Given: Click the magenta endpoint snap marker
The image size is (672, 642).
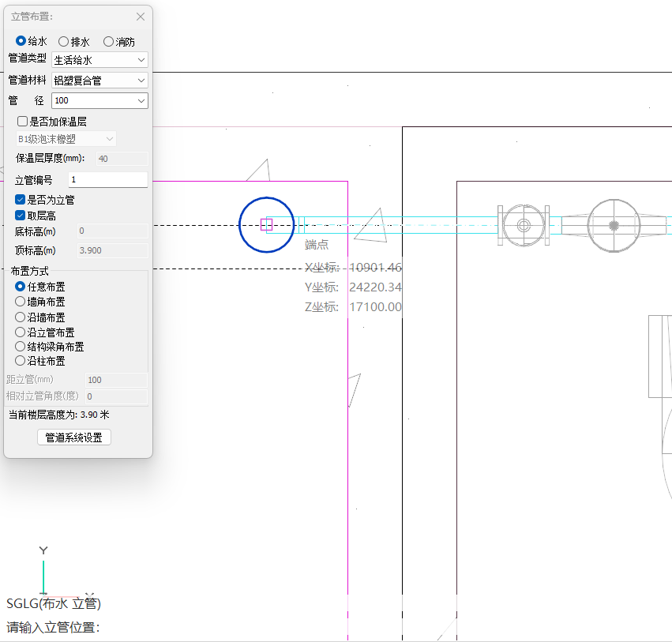Looking at the screenshot, I should point(267,225).
